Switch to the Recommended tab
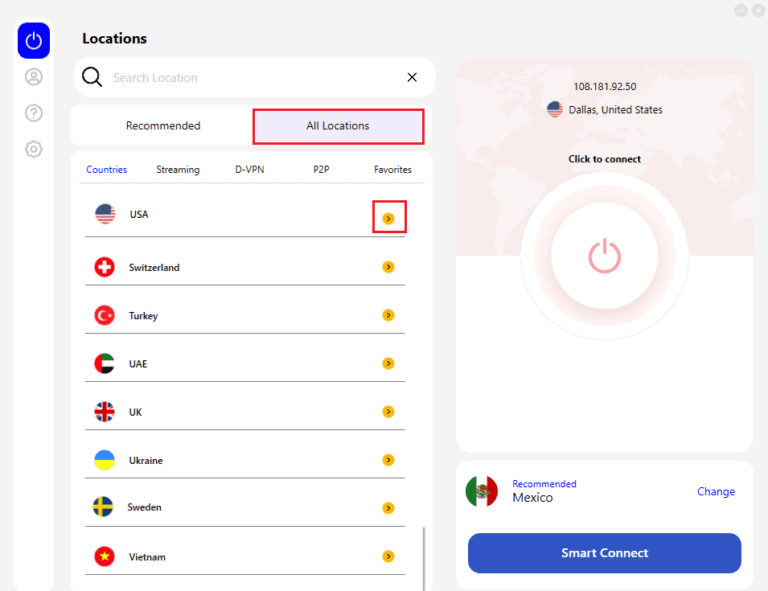768x591 pixels. pos(163,126)
